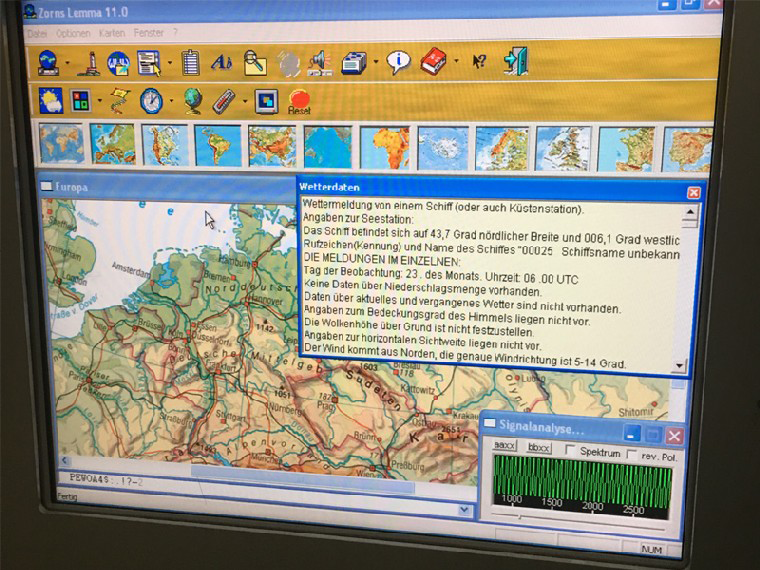Click the weather sun-and-cloud icon
The image size is (760, 570).
(50, 100)
